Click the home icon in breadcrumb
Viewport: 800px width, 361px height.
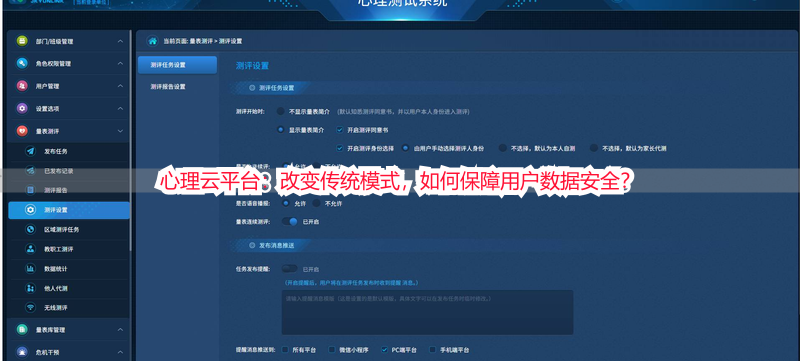click(152, 41)
